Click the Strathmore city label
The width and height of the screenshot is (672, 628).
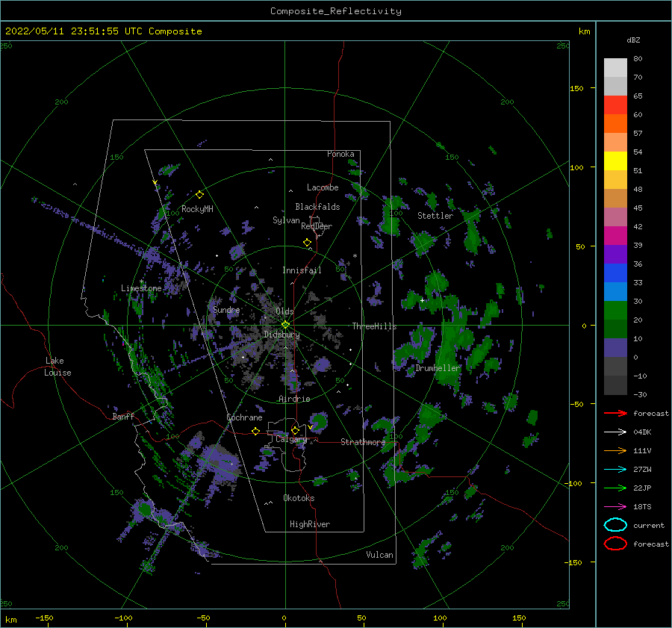(x=363, y=442)
